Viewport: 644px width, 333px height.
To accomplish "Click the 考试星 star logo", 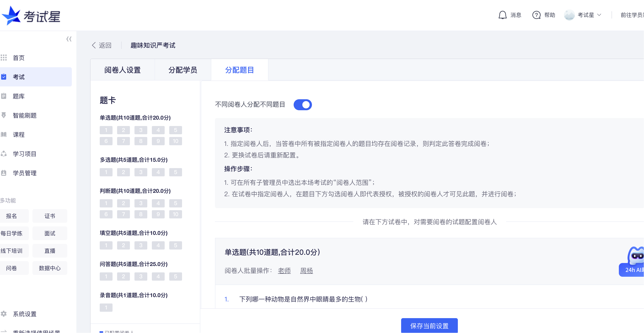I will 11,16.
